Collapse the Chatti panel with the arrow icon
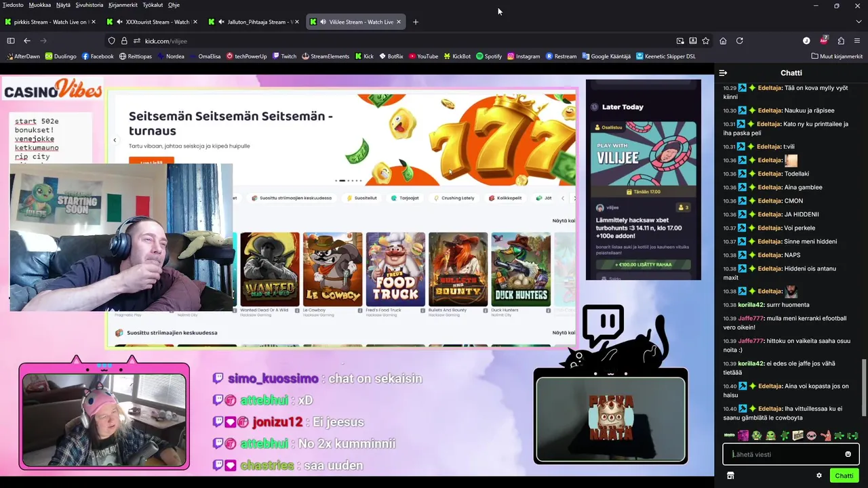 [x=723, y=73]
